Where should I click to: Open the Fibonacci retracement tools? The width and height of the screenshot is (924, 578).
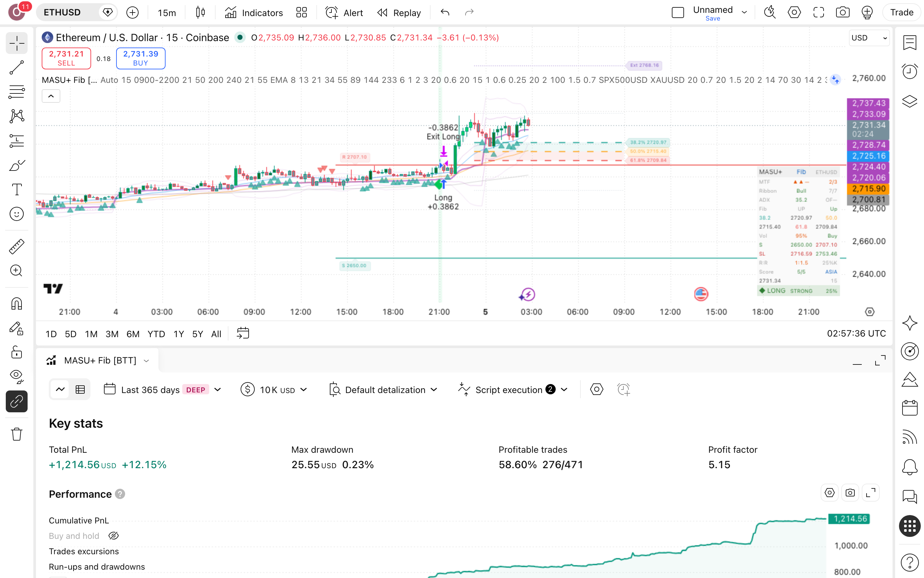pos(17,92)
